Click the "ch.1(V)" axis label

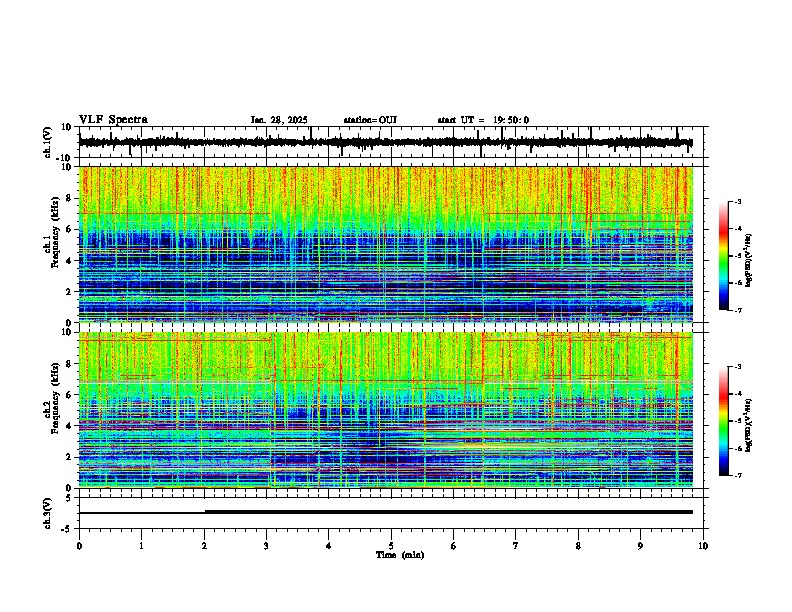click(48, 142)
